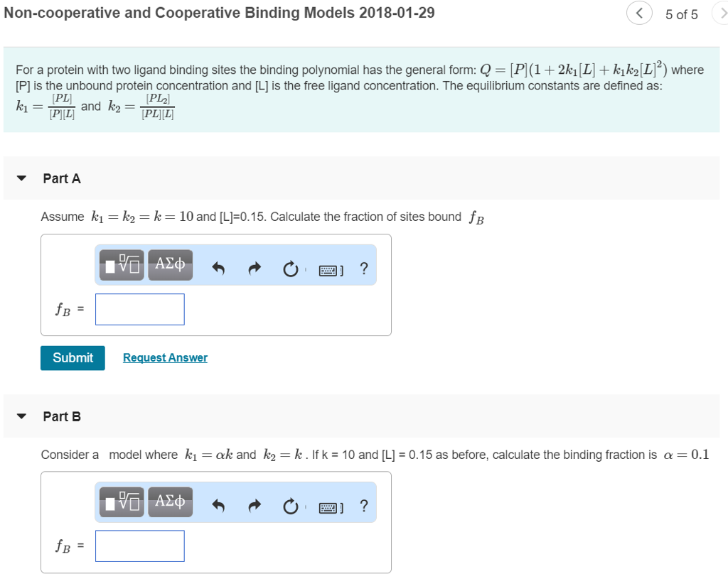Viewport: 728px width, 579px height.
Task: Collapse the Part B section
Action: point(22,416)
